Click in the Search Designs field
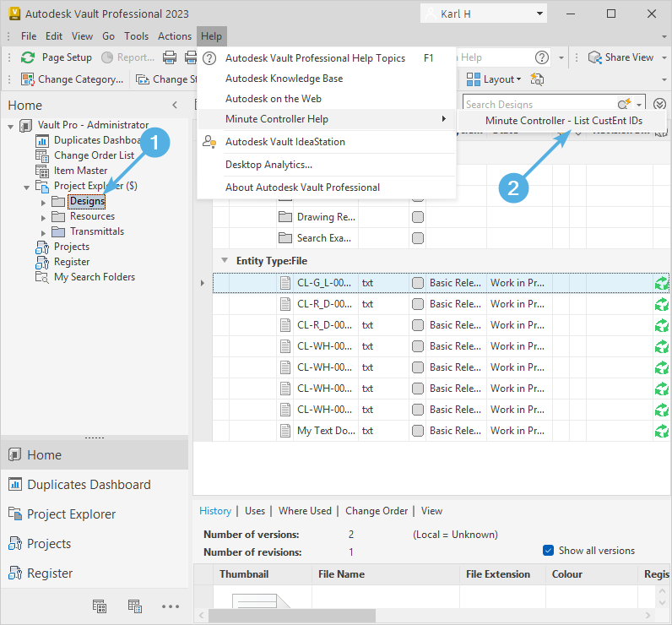Image resolution: width=672 pixels, height=625 pixels. click(x=539, y=104)
